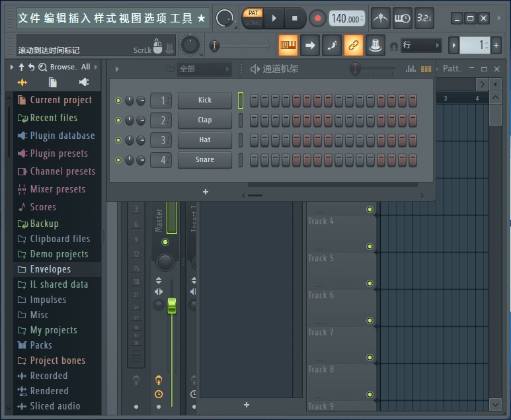This screenshot has width=511, height=420.
Task: Click the step sequencer bars icon
Action: (426, 69)
